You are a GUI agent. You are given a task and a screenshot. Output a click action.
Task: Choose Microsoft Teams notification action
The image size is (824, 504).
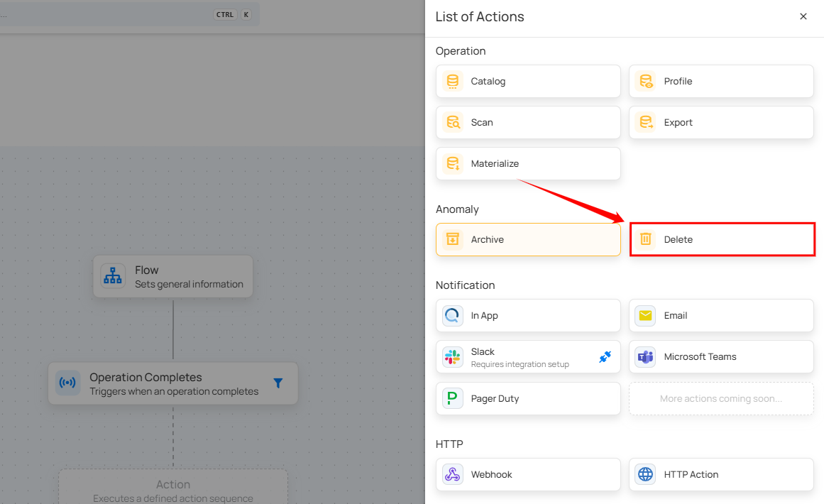pyautogui.click(x=721, y=357)
